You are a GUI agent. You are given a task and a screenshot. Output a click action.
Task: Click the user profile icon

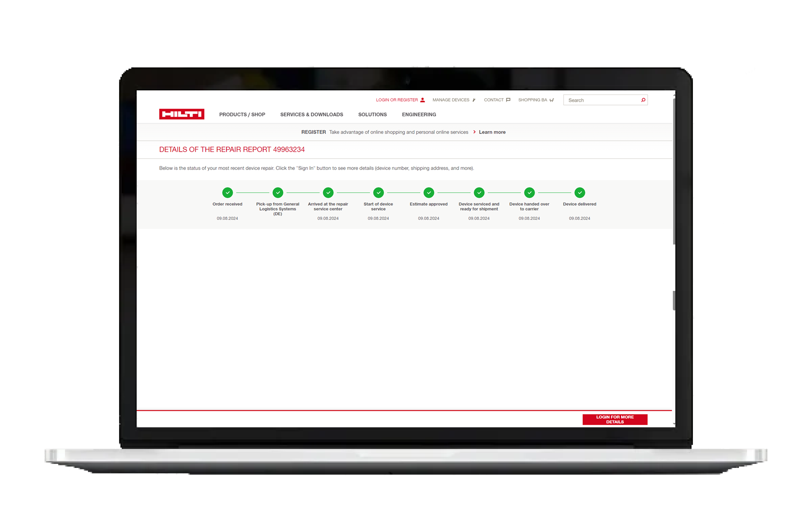click(423, 100)
